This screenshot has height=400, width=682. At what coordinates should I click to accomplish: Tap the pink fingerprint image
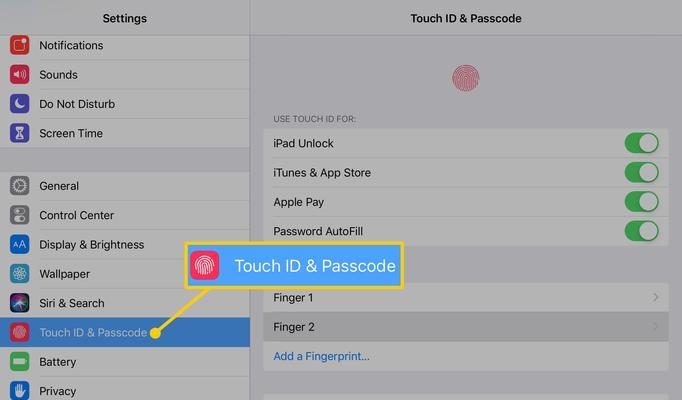465,78
